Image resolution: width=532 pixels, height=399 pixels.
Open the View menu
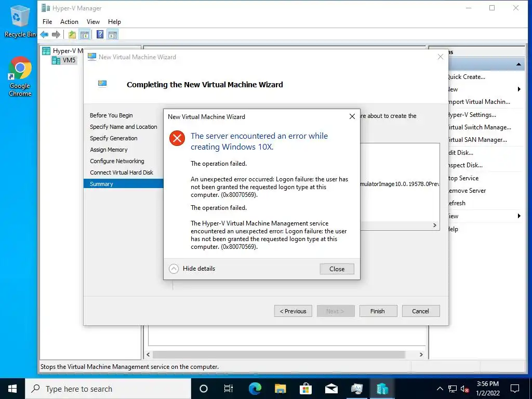point(93,22)
